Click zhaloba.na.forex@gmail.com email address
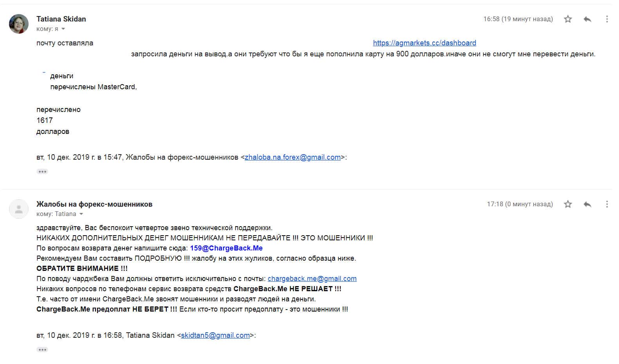 292,157
